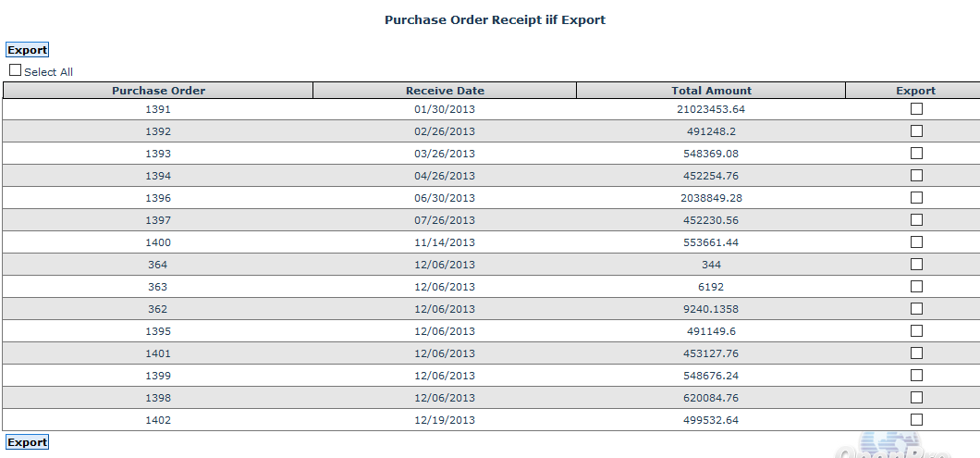This screenshot has height=458, width=980.
Task: Select export checkbox for order 363
Action: coord(916,287)
